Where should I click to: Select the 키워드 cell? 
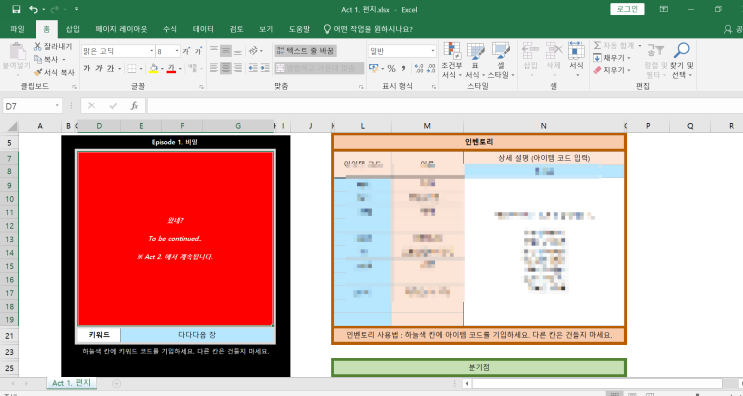pyautogui.click(x=99, y=335)
